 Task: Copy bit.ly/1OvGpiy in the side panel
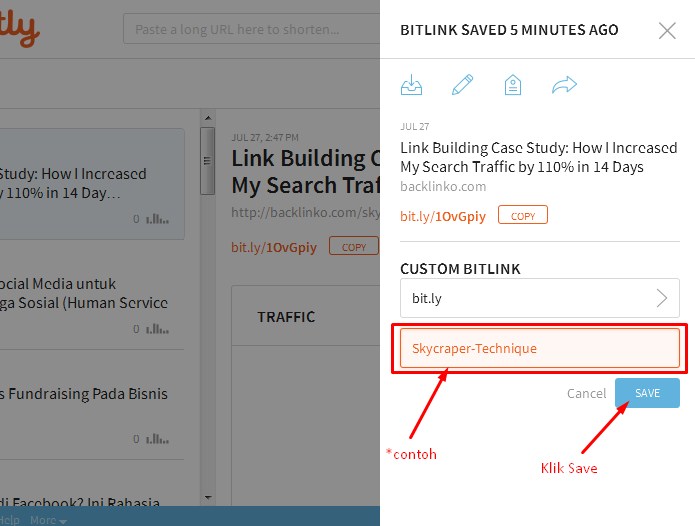(523, 215)
